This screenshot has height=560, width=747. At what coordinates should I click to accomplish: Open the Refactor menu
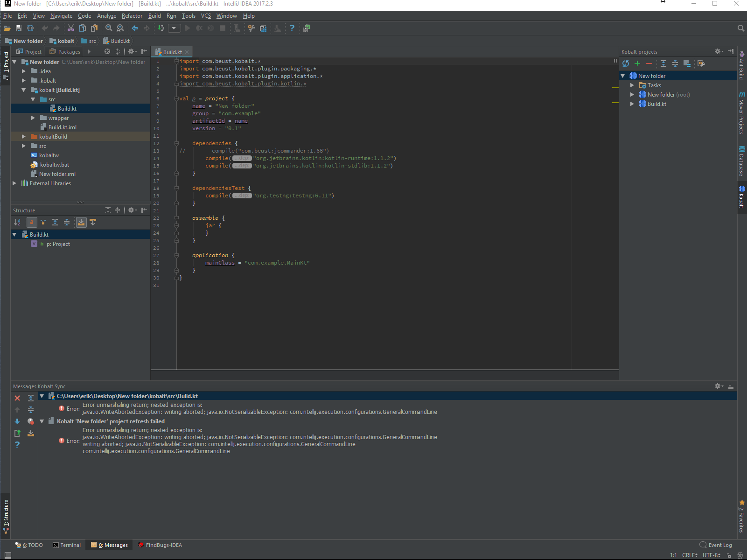pos(132,16)
